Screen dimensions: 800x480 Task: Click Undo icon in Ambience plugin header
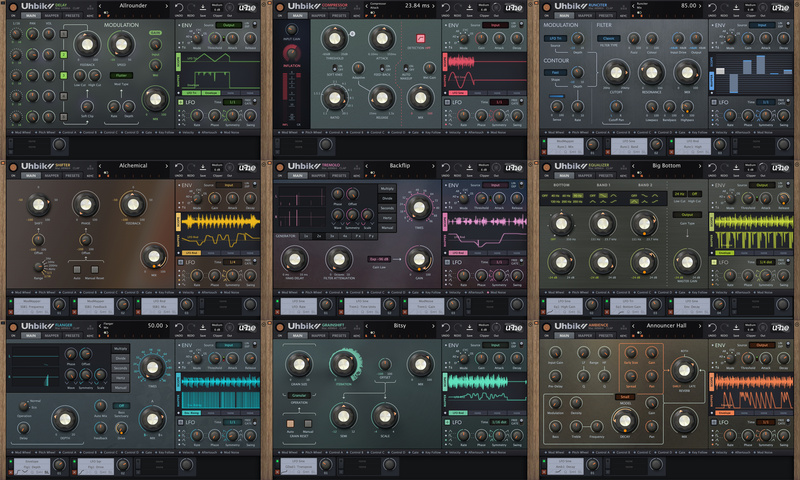click(715, 326)
